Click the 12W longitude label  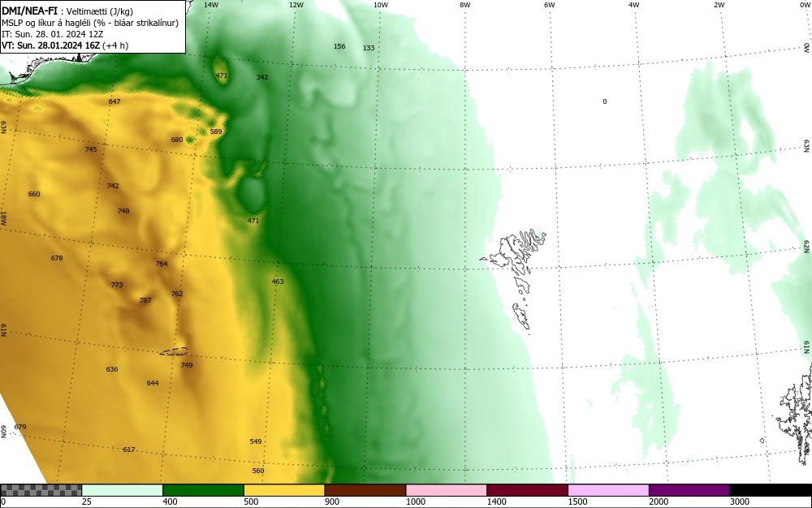pyautogui.click(x=296, y=5)
